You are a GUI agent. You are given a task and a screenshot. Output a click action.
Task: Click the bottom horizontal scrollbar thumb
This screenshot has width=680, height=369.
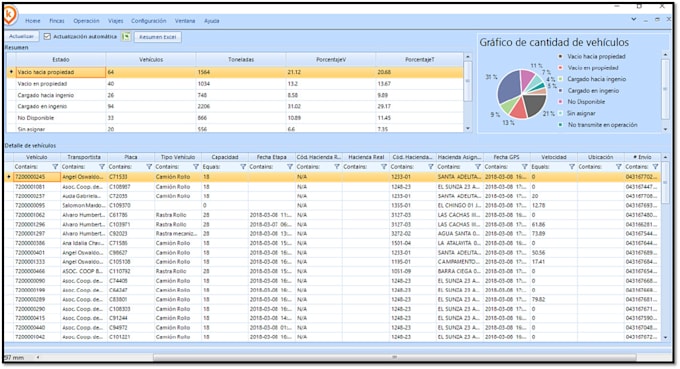(394, 358)
